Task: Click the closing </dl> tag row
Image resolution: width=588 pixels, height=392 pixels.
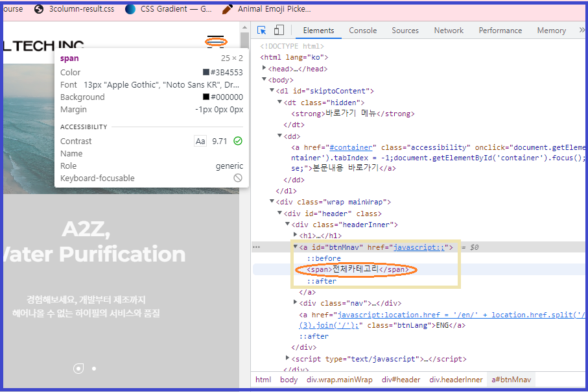Action: point(286,191)
